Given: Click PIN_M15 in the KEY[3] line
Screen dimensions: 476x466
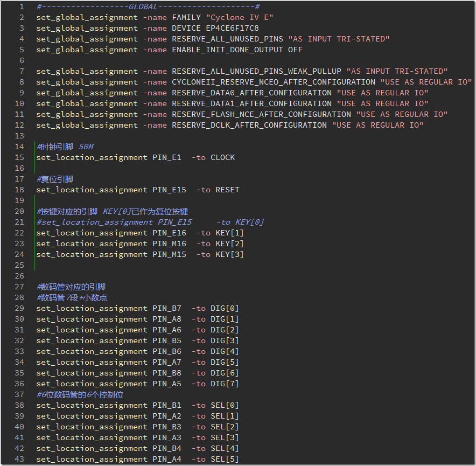Looking at the screenshot, I should click(169, 255).
